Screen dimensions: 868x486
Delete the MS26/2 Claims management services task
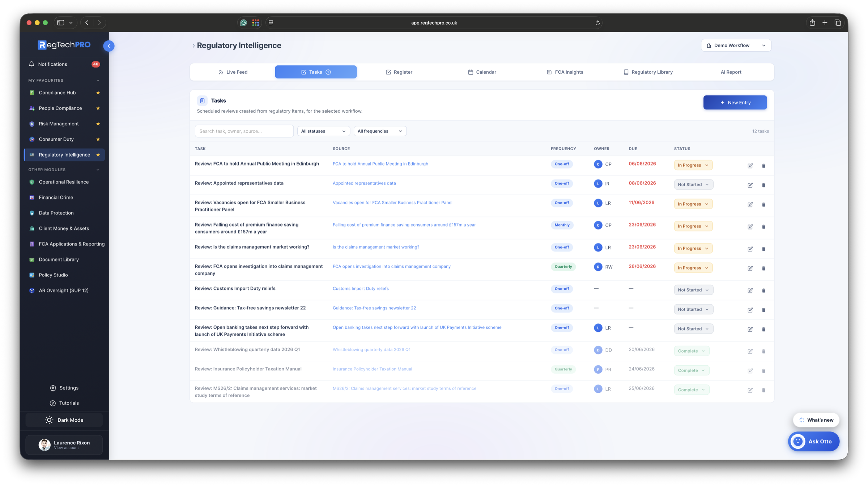(763, 390)
